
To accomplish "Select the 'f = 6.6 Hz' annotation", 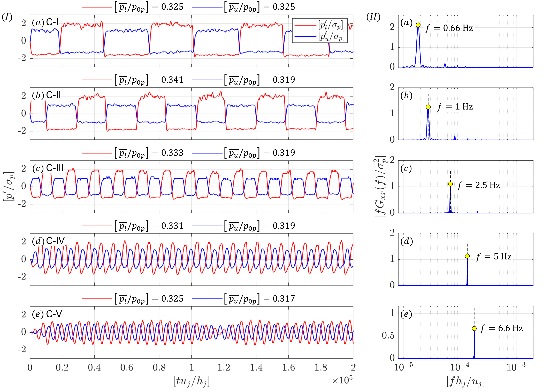I will point(502,328).
